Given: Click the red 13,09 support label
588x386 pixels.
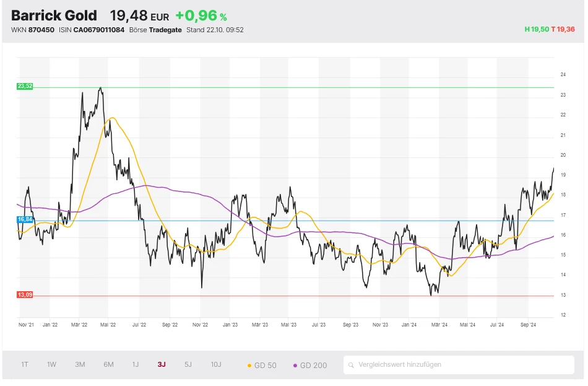Looking at the screenshot, I should point(24,296).
